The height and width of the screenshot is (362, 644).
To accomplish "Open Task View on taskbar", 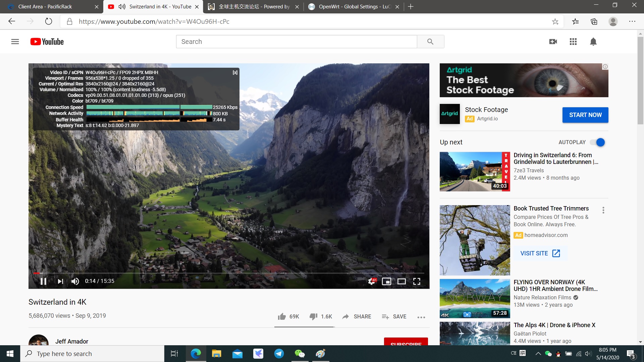I will click(x=174, y=354).
